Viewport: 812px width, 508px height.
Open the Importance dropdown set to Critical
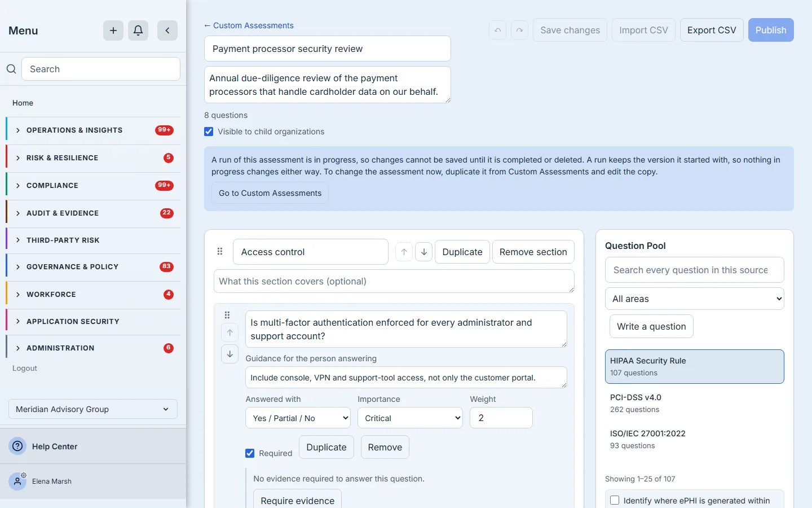tap(411, 418)
